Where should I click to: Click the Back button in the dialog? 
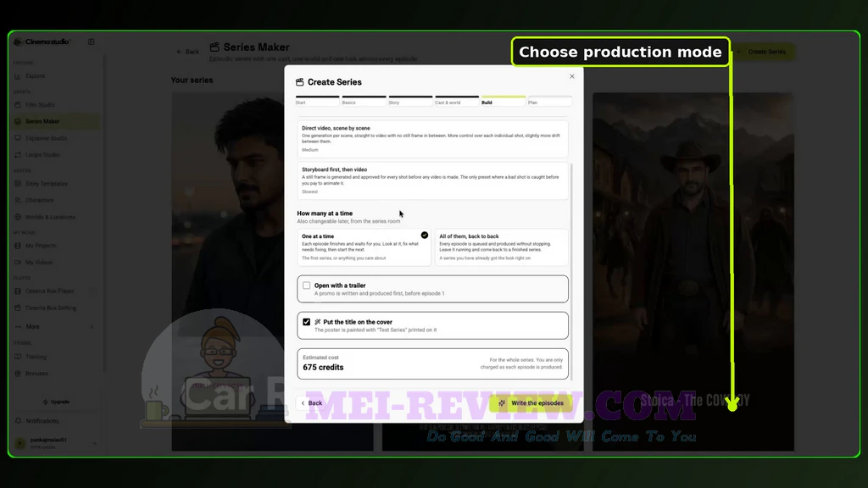point(312,402)
